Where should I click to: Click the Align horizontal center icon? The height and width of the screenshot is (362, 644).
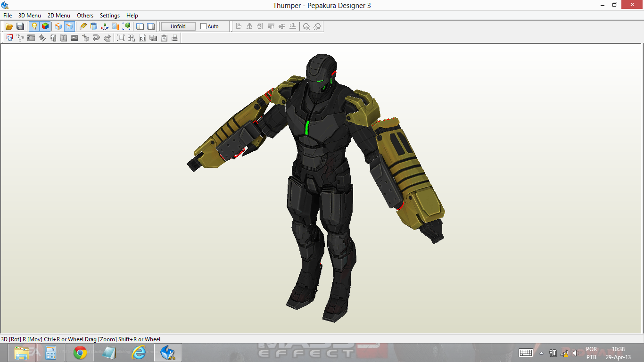tap(249, 26)
